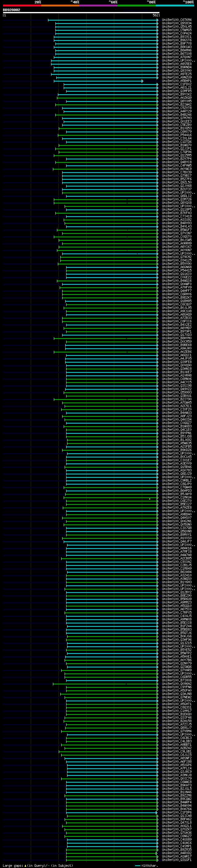Image resolution: width=197 pixels, height=868 pixels.
Task: Select the UniRef100_A1WR17 hit label
Action: pyautogui.click(x=177, y=857)
